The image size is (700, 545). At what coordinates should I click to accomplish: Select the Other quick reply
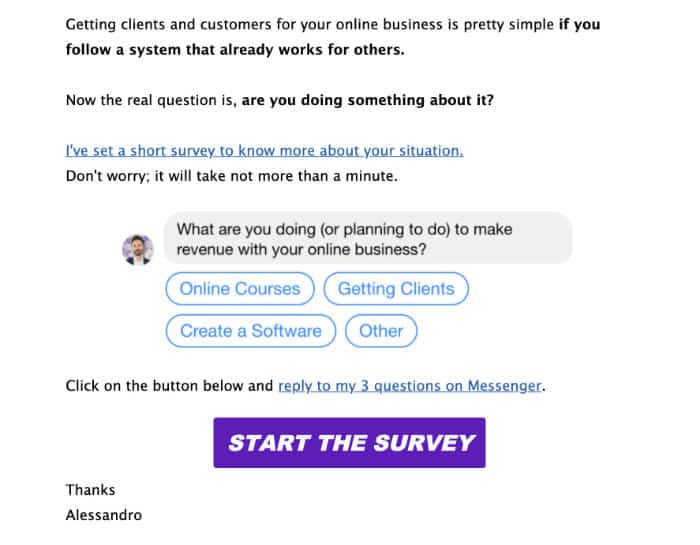(381, 331)
